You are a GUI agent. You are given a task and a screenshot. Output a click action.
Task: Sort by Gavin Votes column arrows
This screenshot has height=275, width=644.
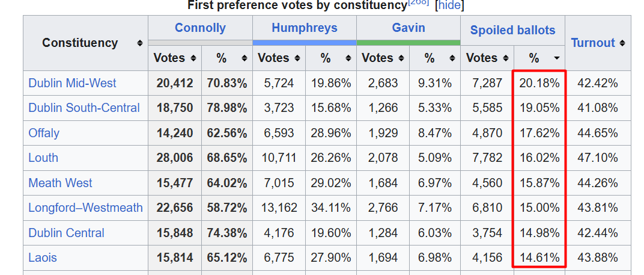402,58
